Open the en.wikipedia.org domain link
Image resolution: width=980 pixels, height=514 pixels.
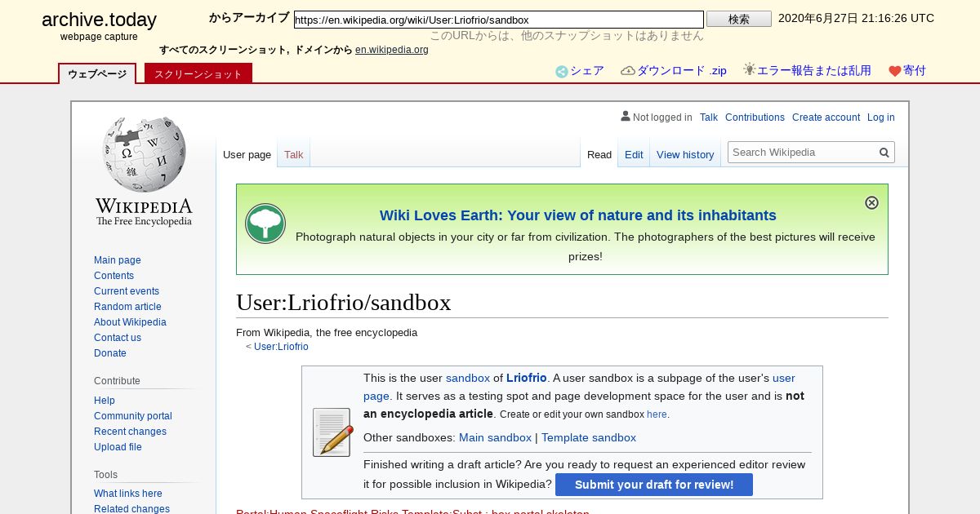392,50
